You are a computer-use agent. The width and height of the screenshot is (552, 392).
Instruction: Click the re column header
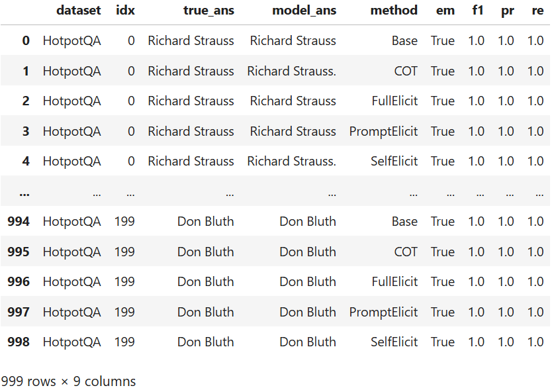point(536,10)
